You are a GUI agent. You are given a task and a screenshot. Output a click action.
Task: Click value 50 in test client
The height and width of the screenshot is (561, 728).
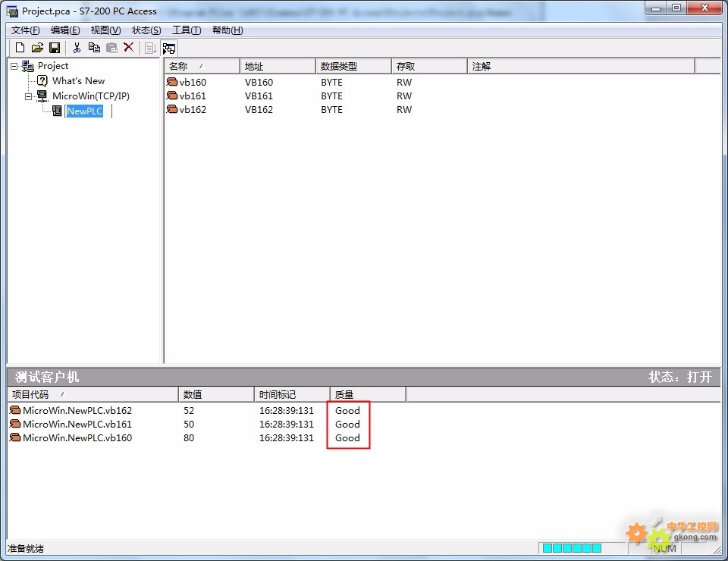pos(189,424)
